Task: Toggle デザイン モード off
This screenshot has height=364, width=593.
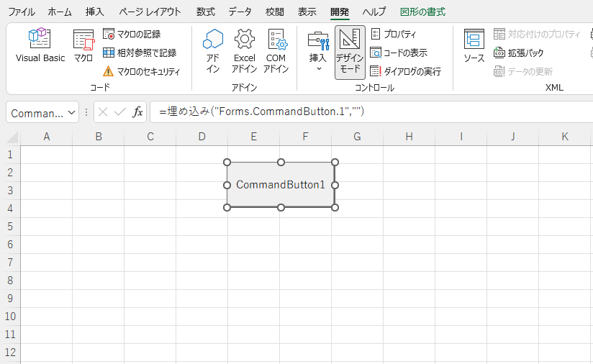Action: click(350, 53)
